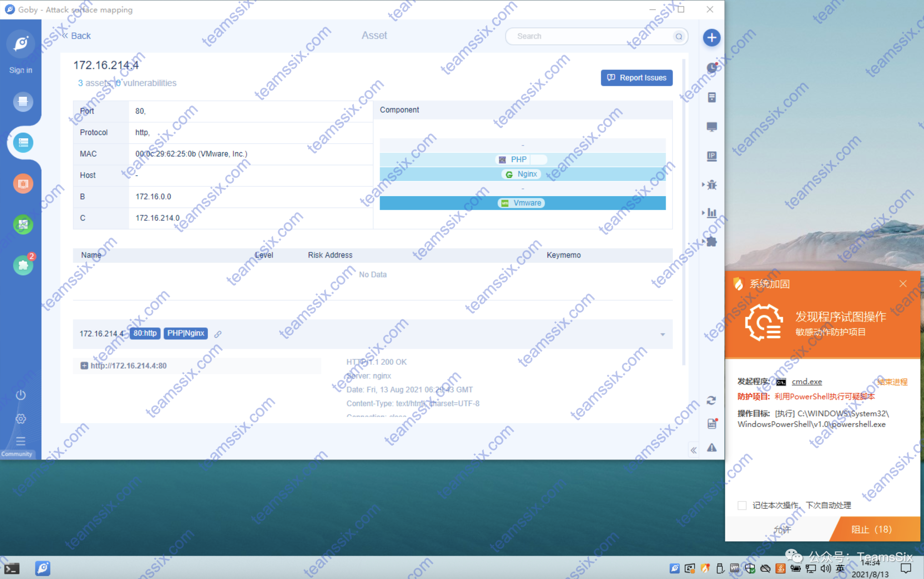Check the remember this operation checkbox
The image size is (924, 579).
(x=742, y=505)
